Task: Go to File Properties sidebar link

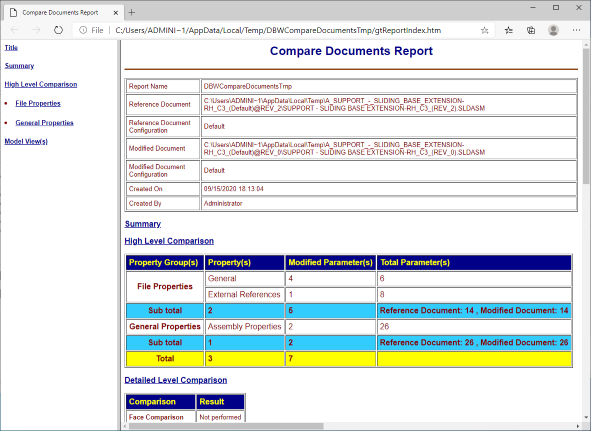Action: tap(38, 103)
